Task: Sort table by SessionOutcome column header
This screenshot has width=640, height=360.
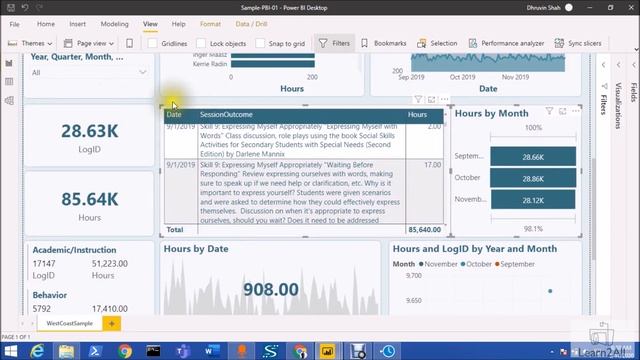Action: [226, 115]
